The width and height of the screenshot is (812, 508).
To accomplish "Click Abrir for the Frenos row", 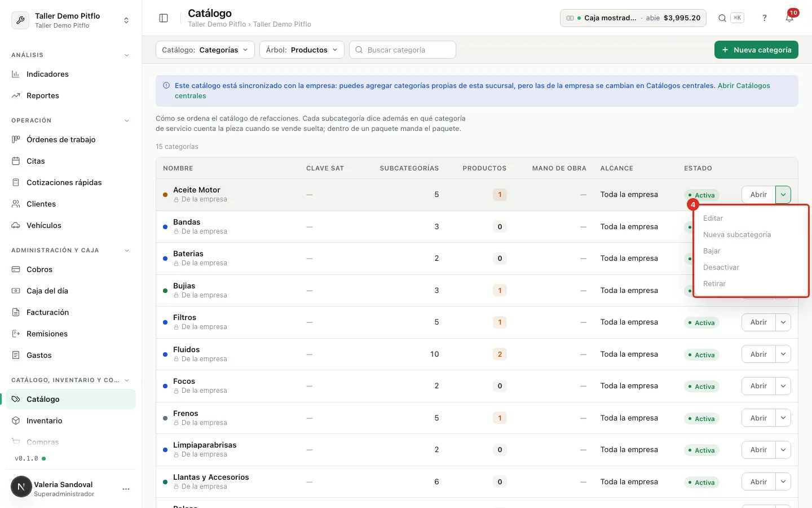I will 758,418.
